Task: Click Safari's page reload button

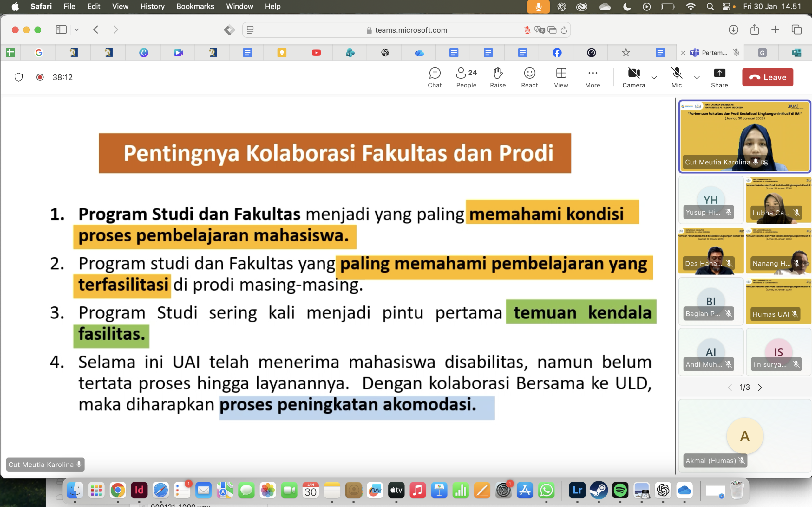Action: point(564,30)
